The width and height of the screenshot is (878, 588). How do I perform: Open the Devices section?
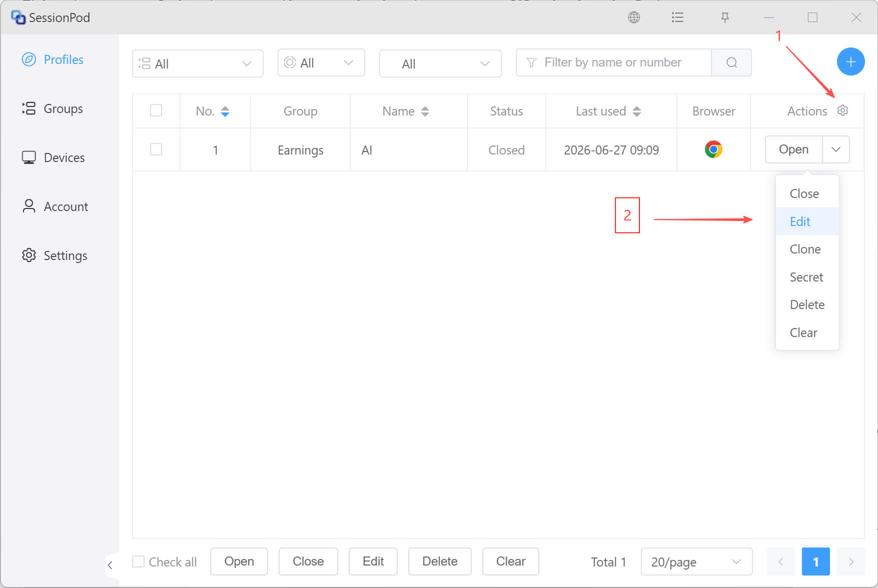pos(54,157)
